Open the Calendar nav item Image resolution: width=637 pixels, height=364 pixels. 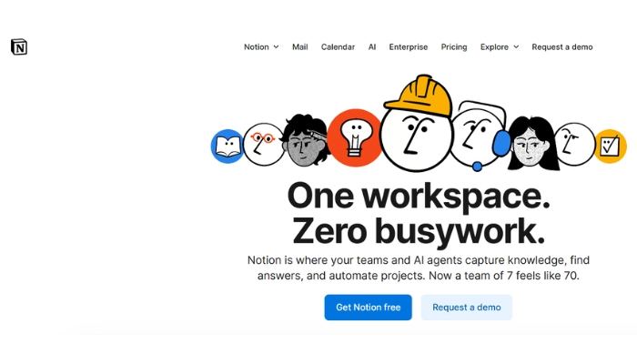(338, 47)
